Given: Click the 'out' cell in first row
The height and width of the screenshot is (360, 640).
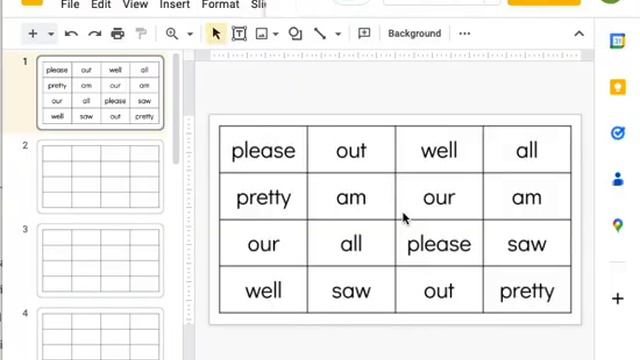Looking at the screenshot, I should pyautogui.click(x=351, y=150).
